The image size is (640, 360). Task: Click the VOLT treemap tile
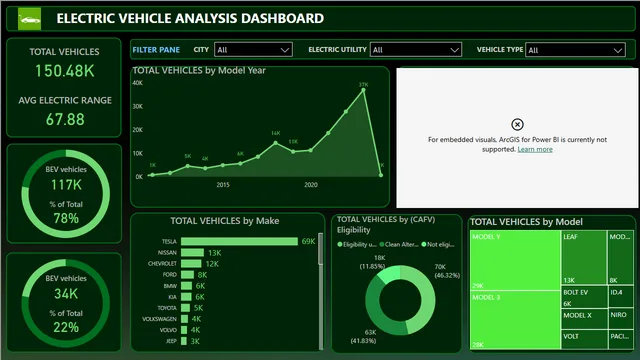[584, 340]
